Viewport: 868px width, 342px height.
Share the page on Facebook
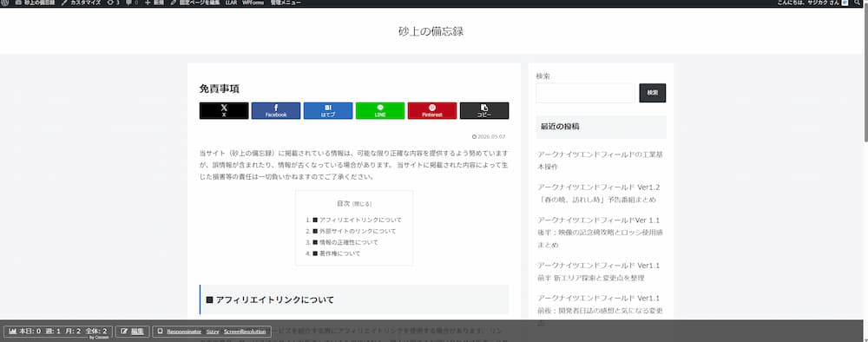(x=276, y=111)
